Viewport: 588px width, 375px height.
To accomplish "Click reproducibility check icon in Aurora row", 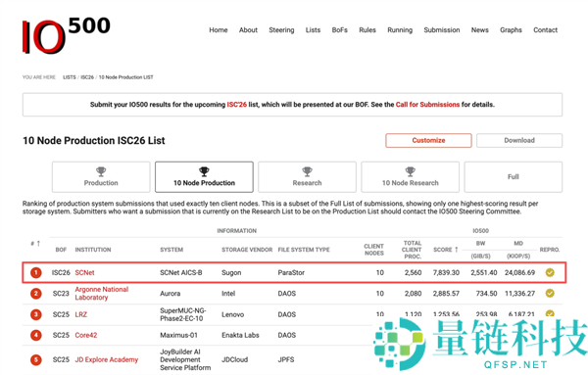I will pyautogui.click(x=550, y=294).
